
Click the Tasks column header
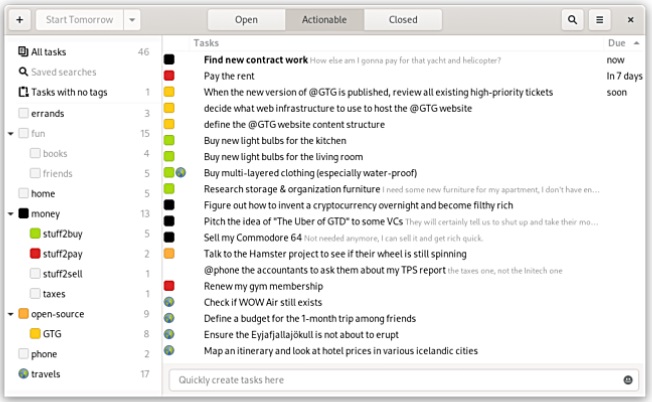pyautogui.click(x=206, y=43)
